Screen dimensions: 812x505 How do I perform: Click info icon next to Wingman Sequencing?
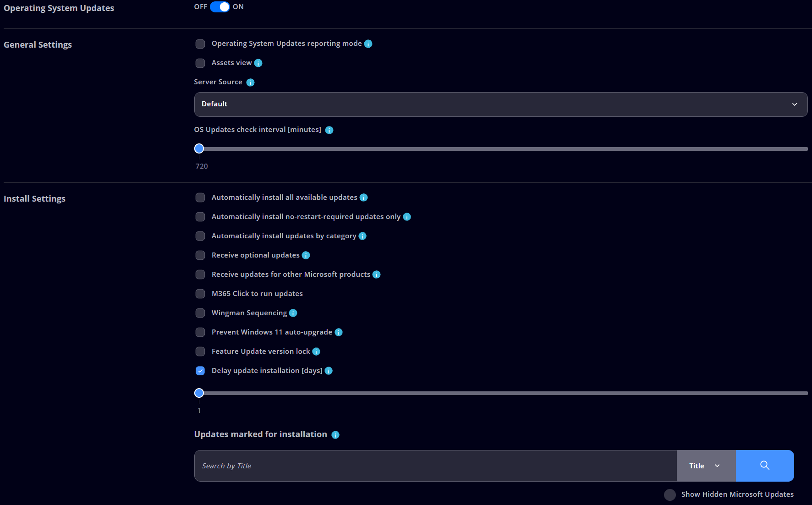click(x=293, y=313)
